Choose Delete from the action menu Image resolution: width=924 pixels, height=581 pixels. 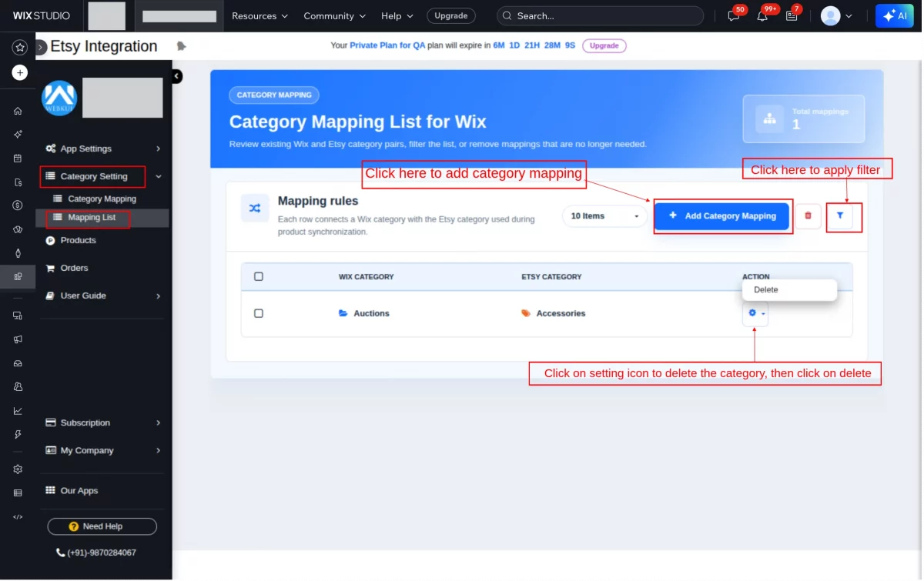pyautogui.click(x=789, y=290)
